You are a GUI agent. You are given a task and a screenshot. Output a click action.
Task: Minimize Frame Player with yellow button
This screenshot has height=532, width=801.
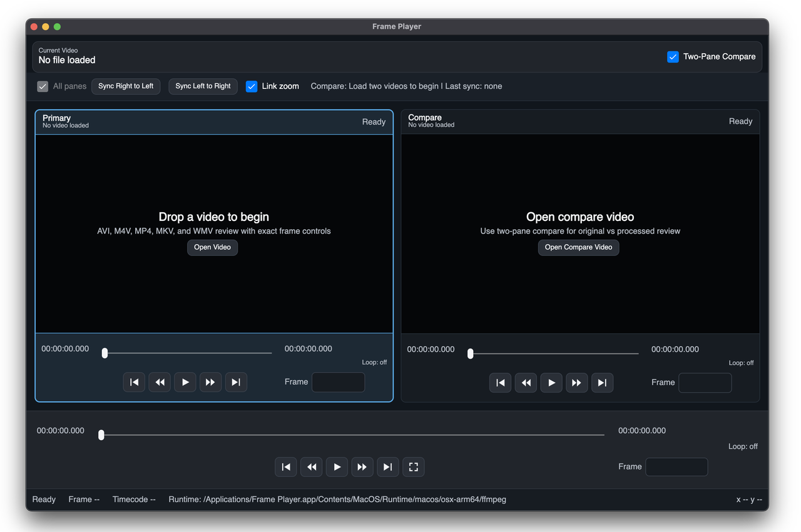click(46, 27)
